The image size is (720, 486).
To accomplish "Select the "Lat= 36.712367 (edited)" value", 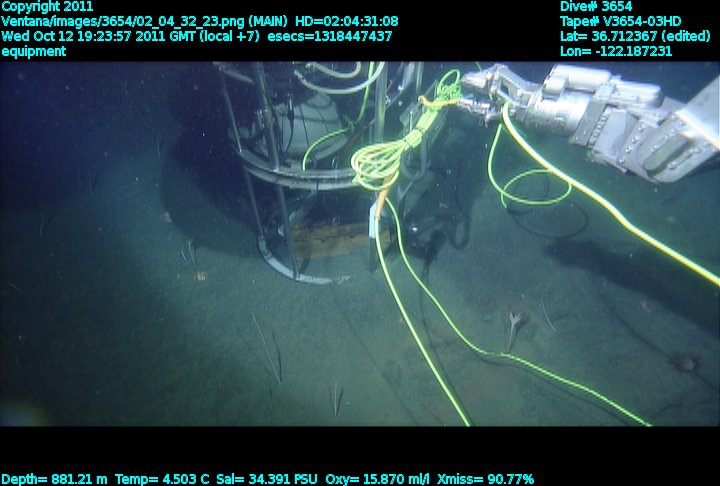I will click(635, 36).
